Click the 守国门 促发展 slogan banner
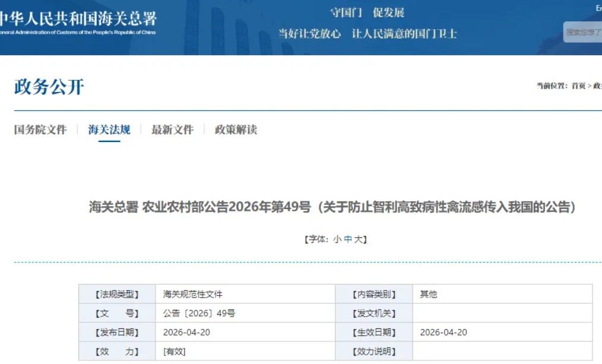Screen dimensions: 602x364 pos(367,13)
